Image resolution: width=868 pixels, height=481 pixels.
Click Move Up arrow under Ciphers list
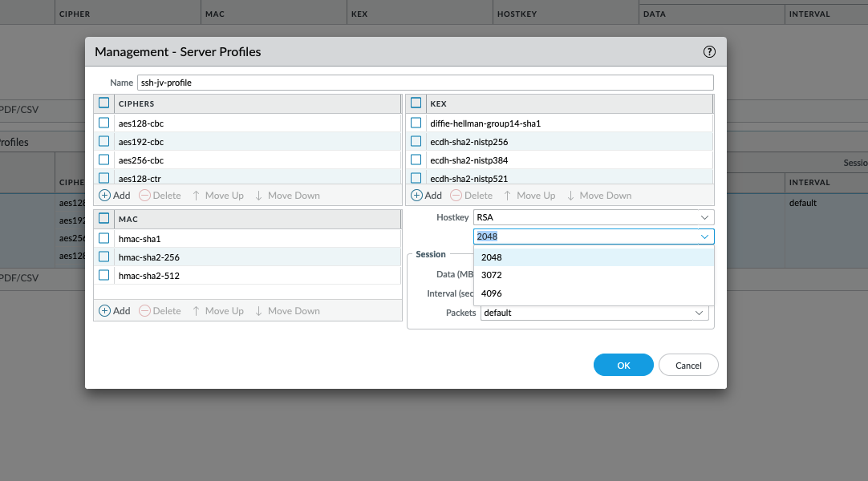tap(197, 196)
